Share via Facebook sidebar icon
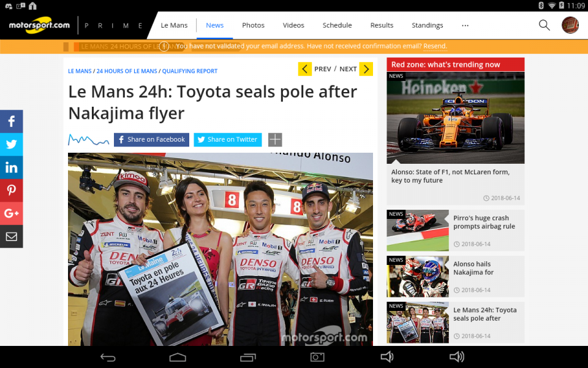 pos(11,121)
